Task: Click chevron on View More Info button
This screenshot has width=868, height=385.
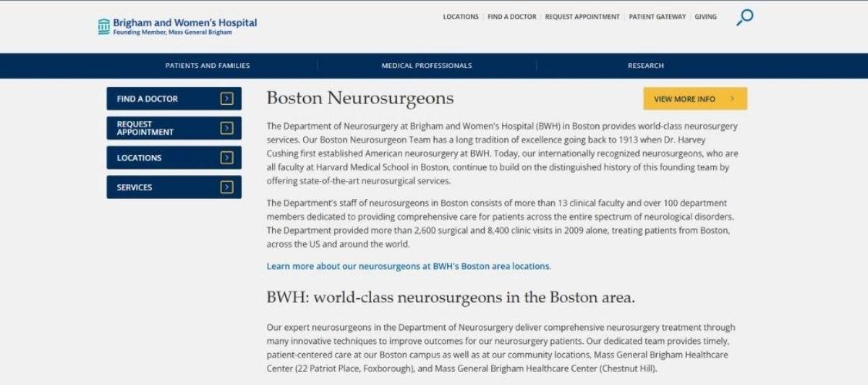Action: [732, 99]
